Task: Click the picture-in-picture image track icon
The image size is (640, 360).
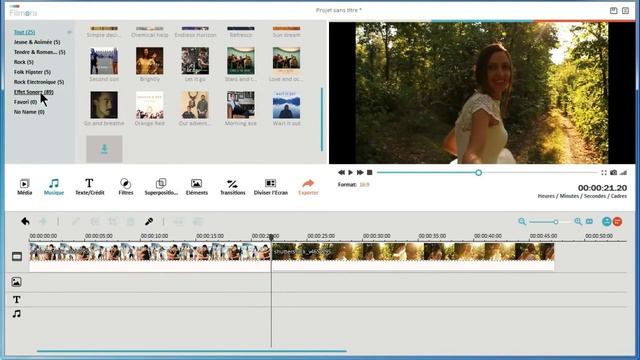Action: [16, 282]
